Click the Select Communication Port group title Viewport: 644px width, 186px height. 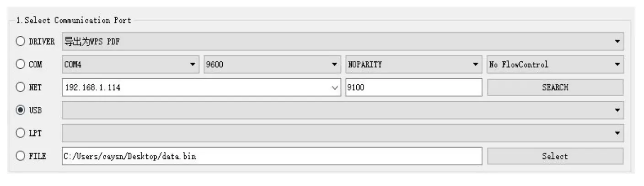[x=73, y=21]
